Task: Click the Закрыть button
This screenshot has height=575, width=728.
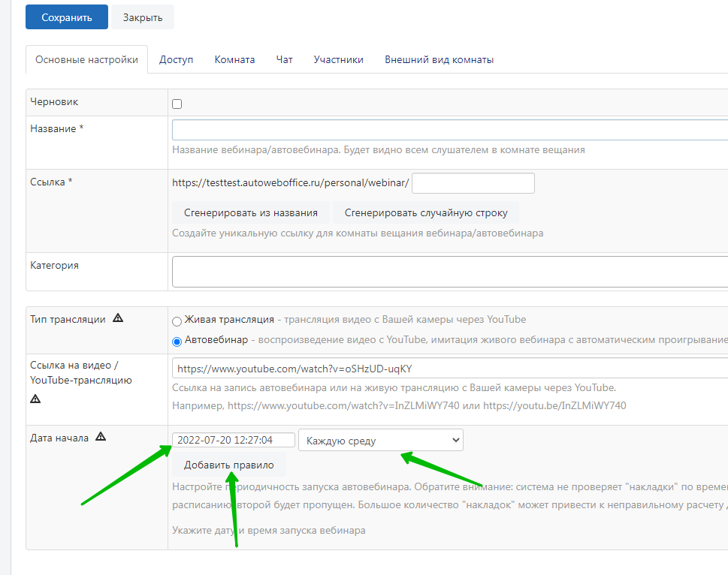Action: [x=143, y=17]
